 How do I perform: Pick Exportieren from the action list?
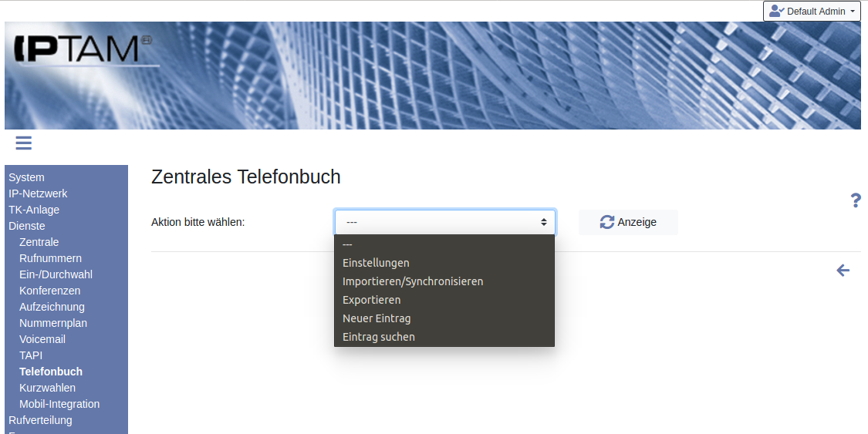[x=371, y=300]
